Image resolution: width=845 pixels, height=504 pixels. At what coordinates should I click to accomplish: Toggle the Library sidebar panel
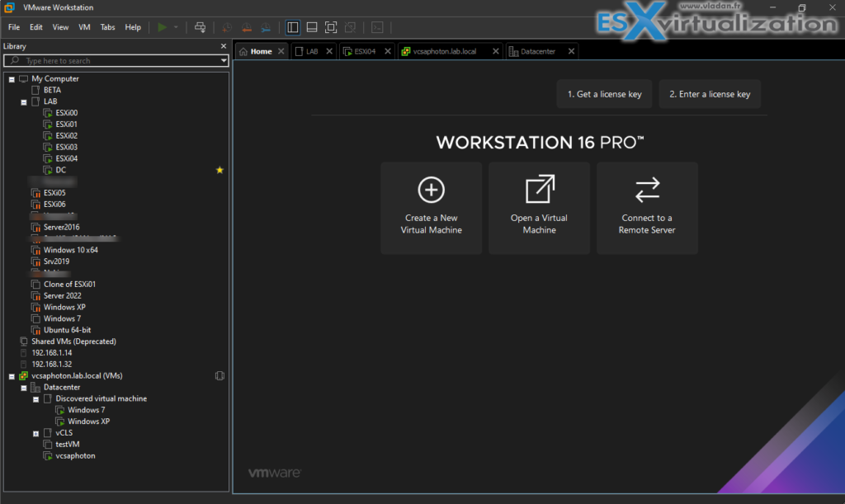click(x=293, y=26)
